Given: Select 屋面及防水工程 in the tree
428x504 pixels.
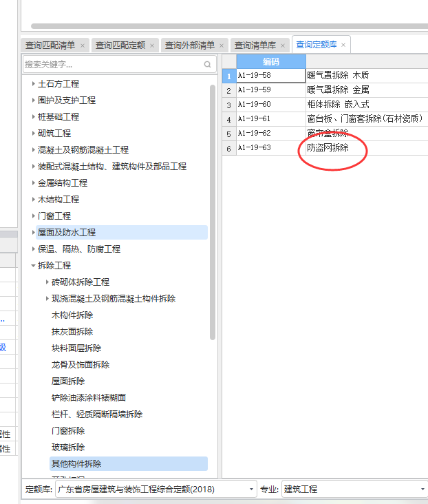Looking at the screenshot, I should [67, 233].
